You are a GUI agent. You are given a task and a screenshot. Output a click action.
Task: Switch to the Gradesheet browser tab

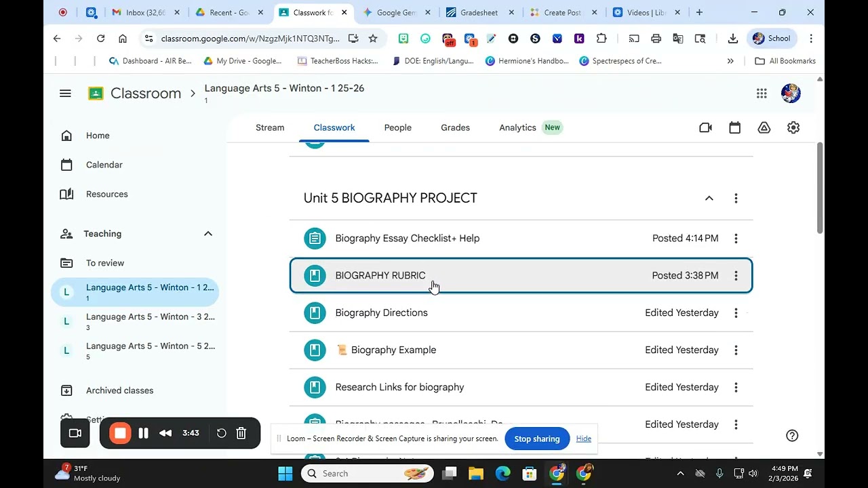pyautogui.click(x=479, y=12)
